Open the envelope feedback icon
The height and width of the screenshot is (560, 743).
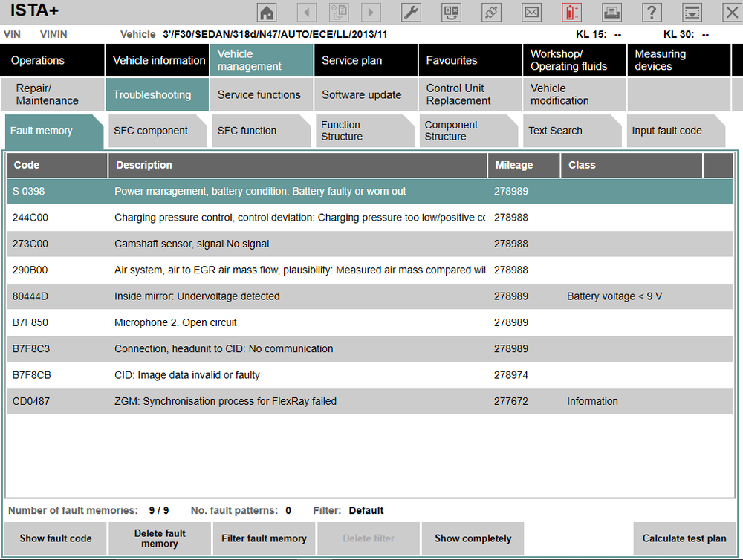click(x=532, y=13)
